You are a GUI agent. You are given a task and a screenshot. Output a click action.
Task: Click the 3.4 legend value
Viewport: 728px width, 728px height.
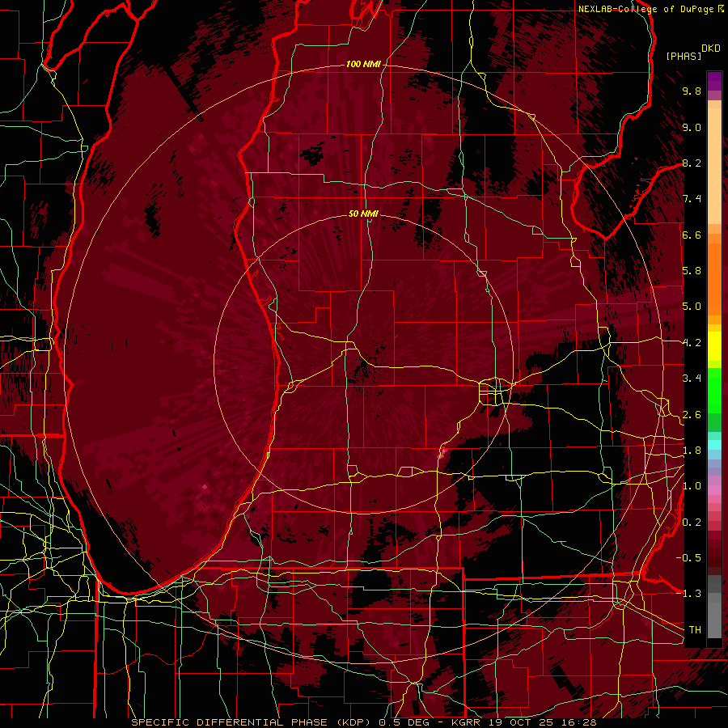692,379
